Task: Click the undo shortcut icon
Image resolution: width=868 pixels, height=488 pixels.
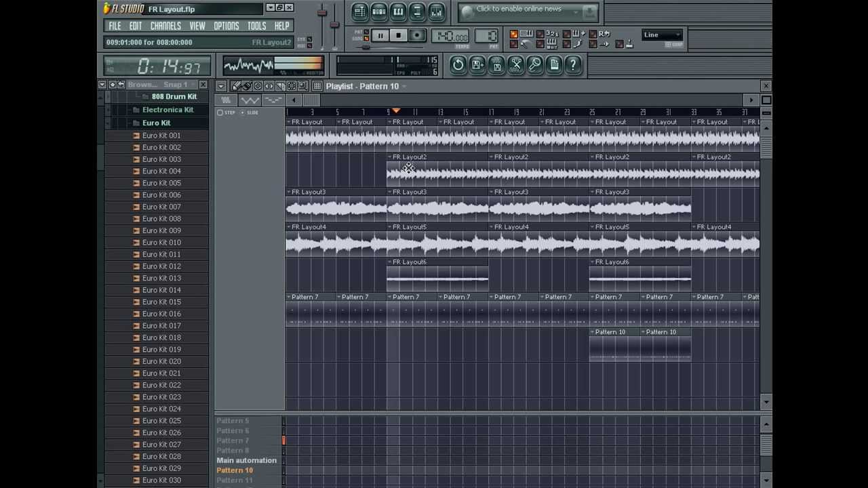Action: [458, 64]
